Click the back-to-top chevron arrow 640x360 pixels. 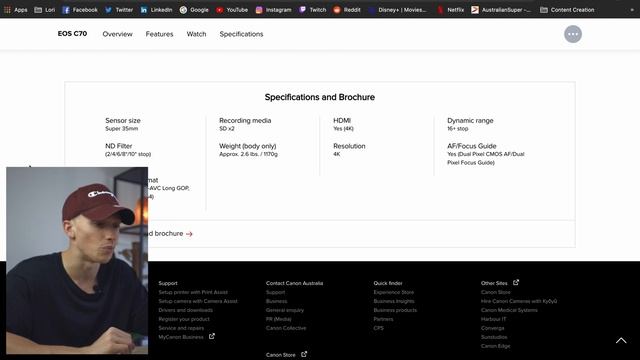621,340
